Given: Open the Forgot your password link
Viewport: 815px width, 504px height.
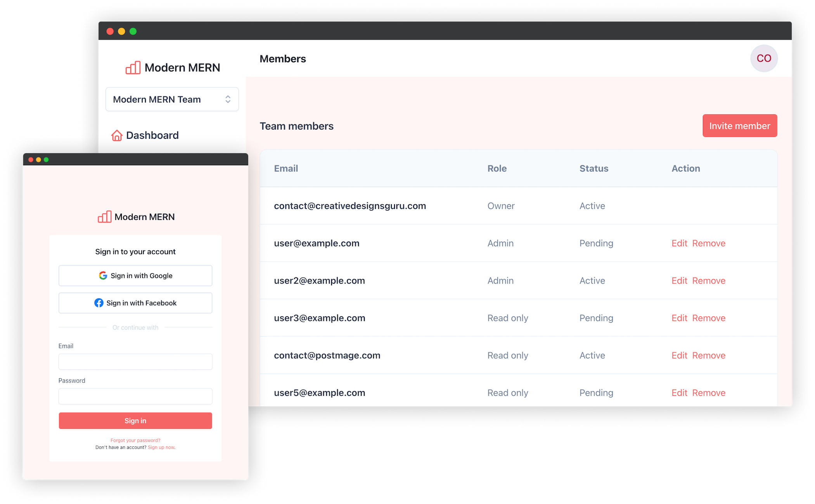Looking at the screenshot, I should (x=135, y=440).
